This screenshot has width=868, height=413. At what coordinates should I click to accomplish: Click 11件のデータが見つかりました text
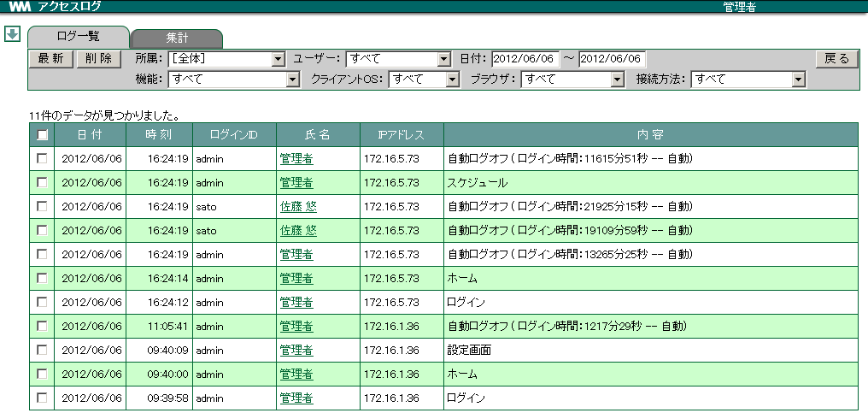(x=103, y=116)
